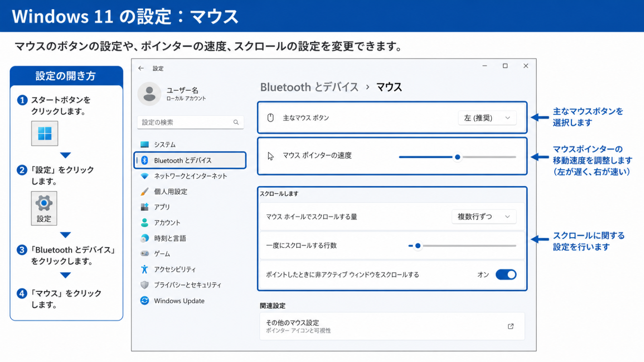
Task: Click the network diamond icon
Action: 144,176
